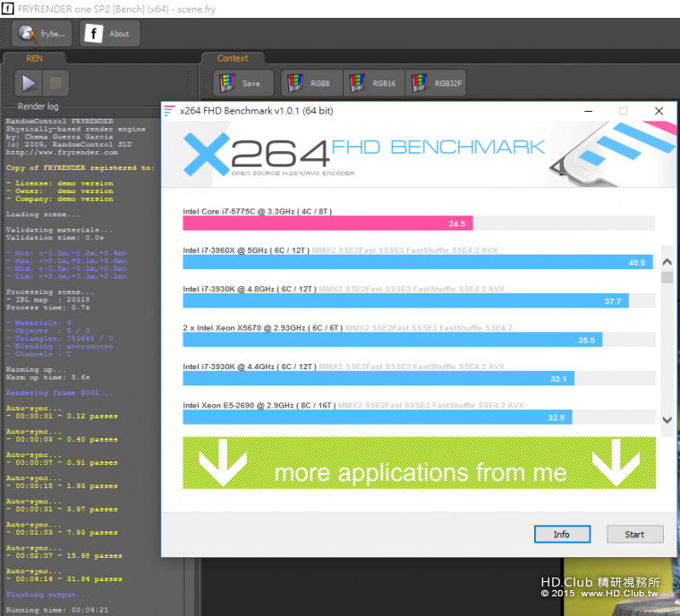The width and height of the screenshot is (680, 616).
Task: Switch to the REN tab
Action: [x=34, y=58]
